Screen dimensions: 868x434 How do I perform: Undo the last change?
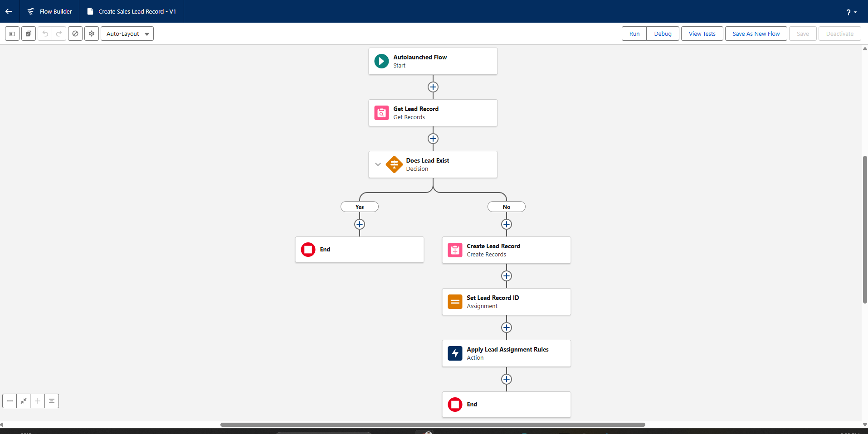point(45,34)
